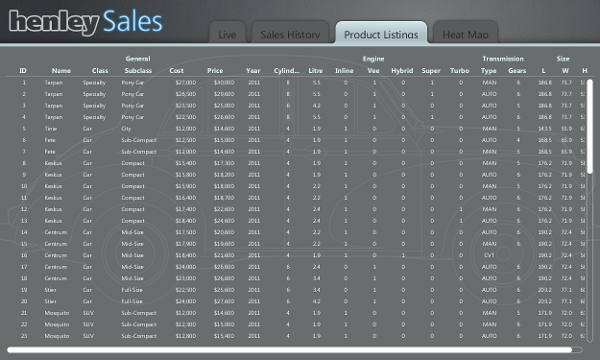Click the Litre column header
Screen dimensions: 600x360
(x=316, y=70)
